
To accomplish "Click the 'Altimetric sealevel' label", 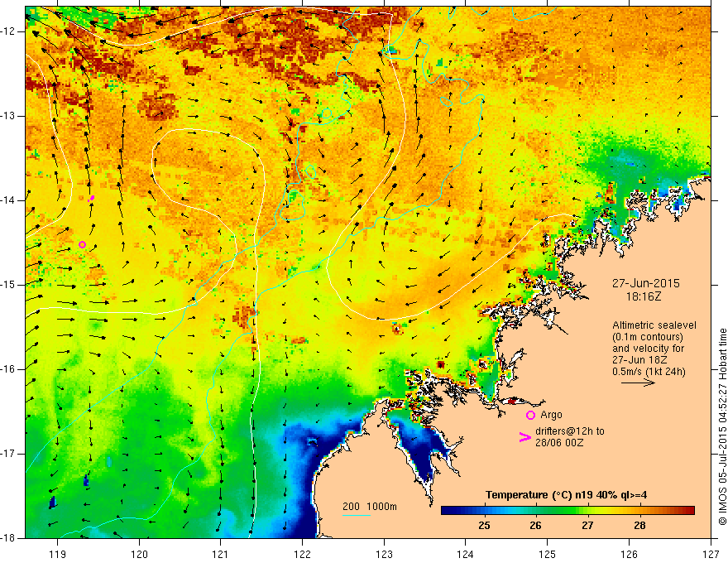I will [x=654, y=325].
